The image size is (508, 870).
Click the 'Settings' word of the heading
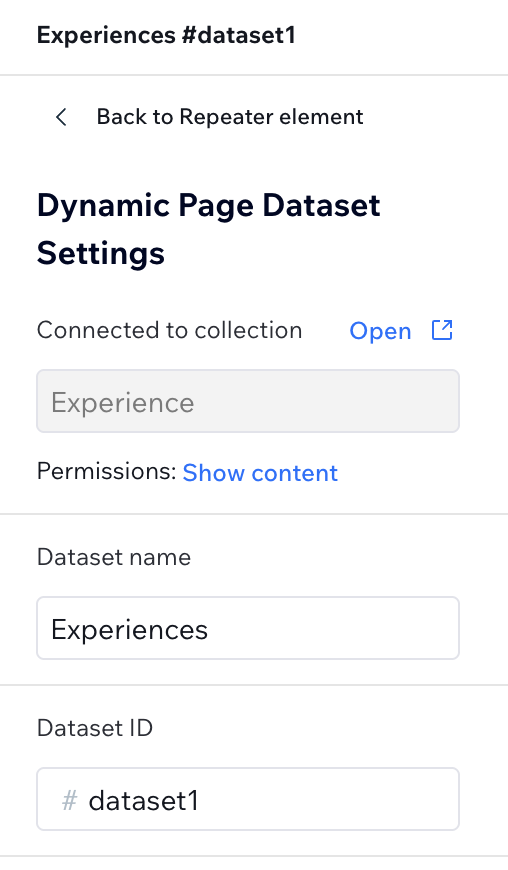point(100,254)
